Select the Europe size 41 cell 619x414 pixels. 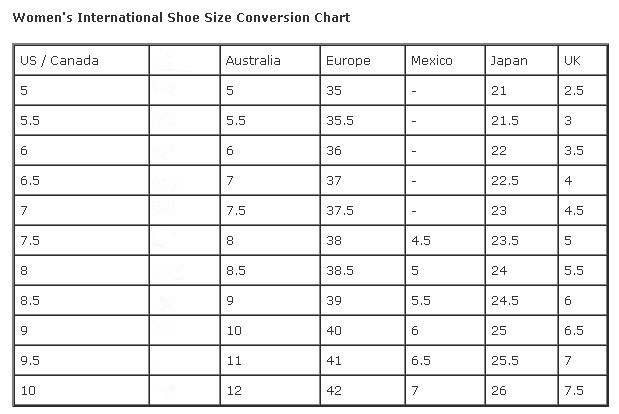335,360
